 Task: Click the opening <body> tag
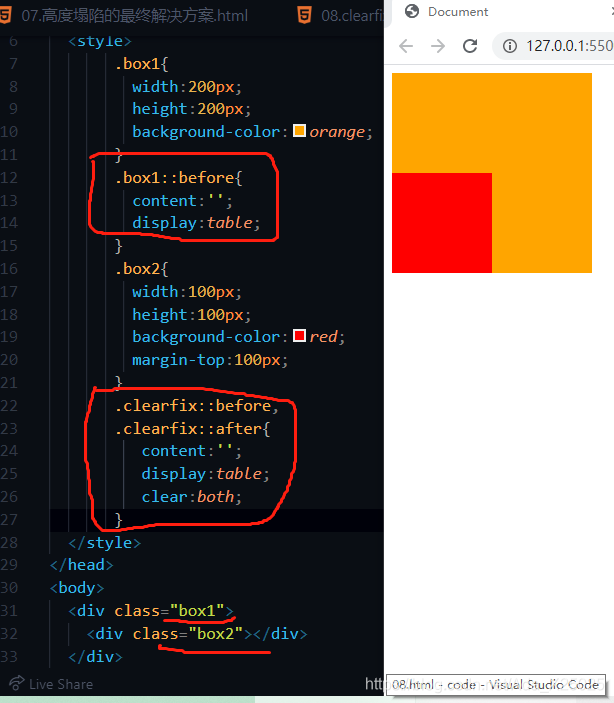(77, 588)
